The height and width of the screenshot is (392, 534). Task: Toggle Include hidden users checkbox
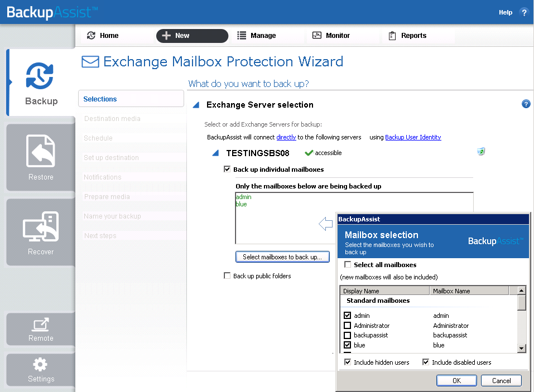[348, 362]
